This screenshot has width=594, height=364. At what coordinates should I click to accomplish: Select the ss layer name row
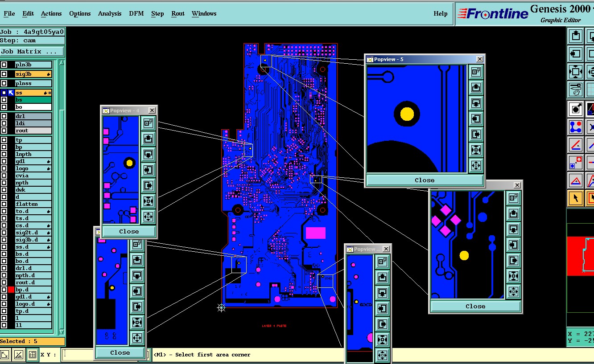(33, 93)
